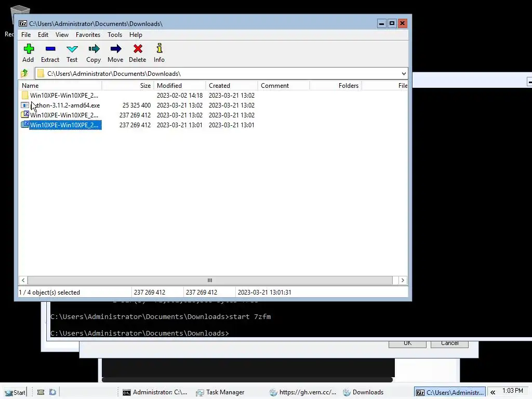Screen dimensions: 532x399
Task: Sort by the Created column header
Action: (232, 86)
